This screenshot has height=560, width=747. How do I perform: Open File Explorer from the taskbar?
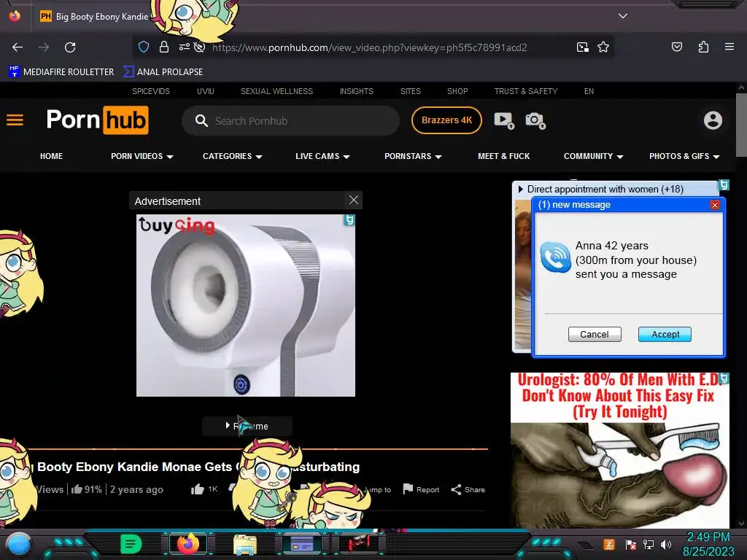(x=245, y=545)
